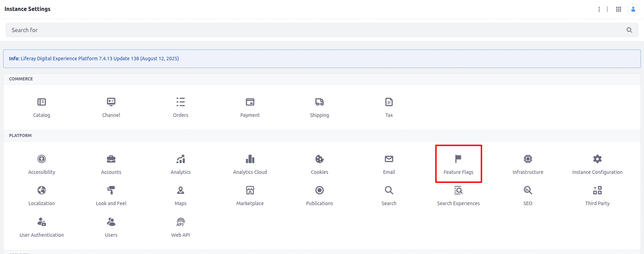Click the Instance Settings page title
The height and width of the screenshot is (254, 644).
point(28,9)
